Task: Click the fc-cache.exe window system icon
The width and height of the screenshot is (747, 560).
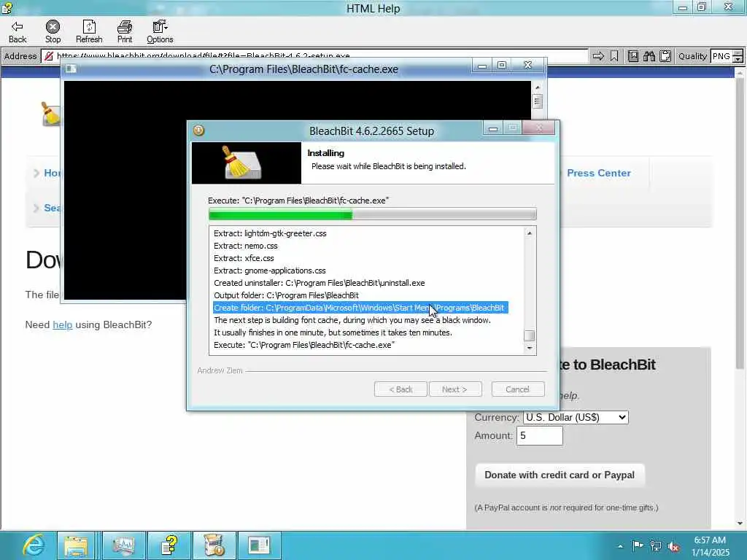Action: click(71, 69)
